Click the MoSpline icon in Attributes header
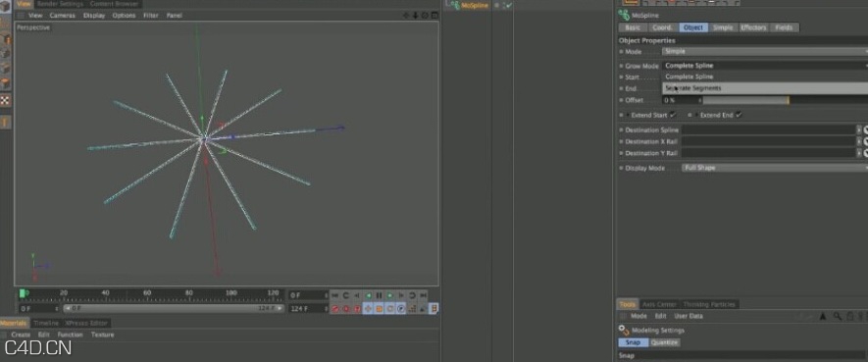 pyautogui.click(x=624, y=16)
